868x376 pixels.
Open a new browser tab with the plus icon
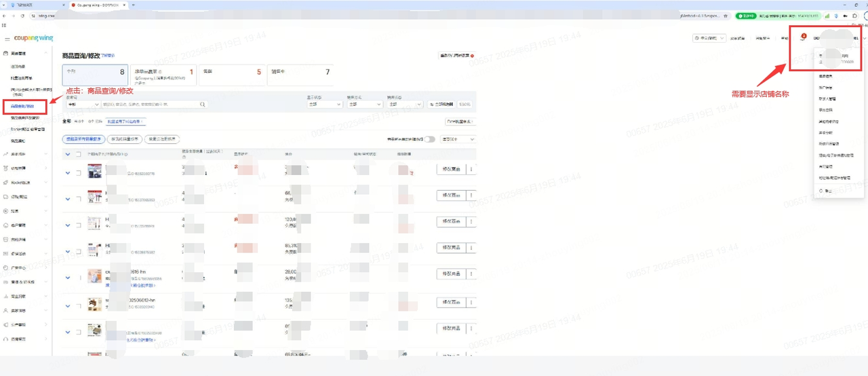133,5
